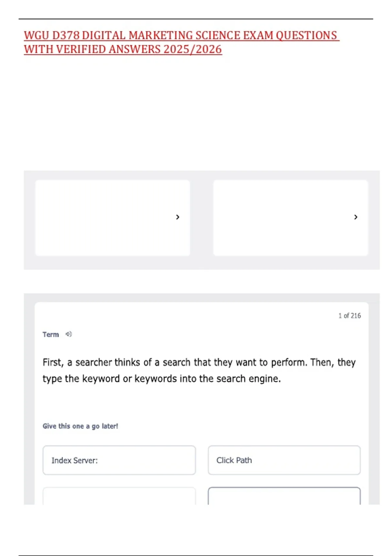Screen dimensions: 392x556
Task: Select the blank answer option below Click Path
Action: point(284,496)
